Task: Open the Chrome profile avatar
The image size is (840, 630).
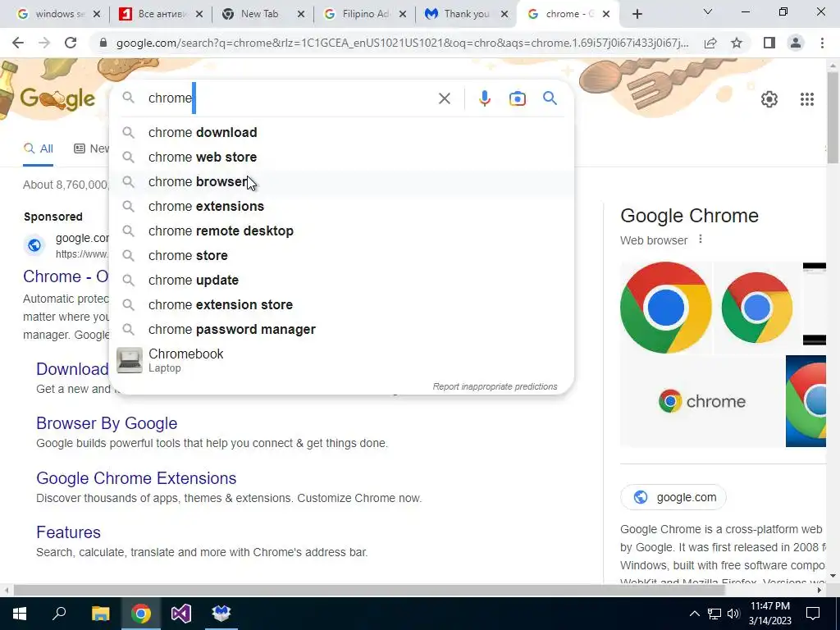Action: 796,43
